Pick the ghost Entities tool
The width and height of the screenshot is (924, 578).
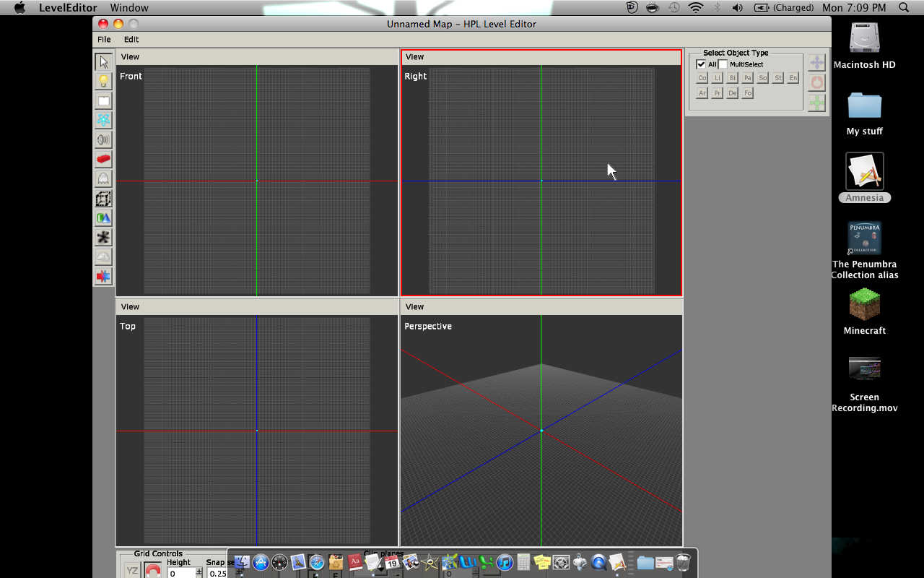click(x=104, y=179)
